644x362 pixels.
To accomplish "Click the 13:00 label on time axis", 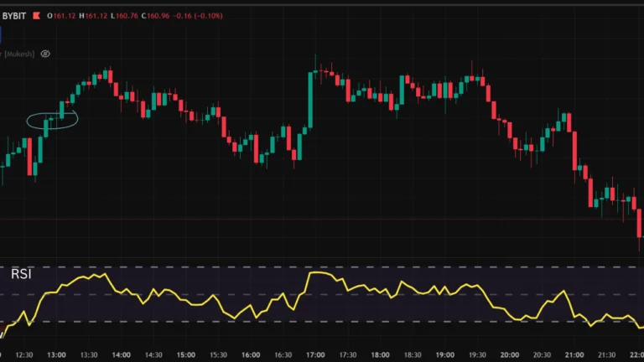I will tap(56, 354).
